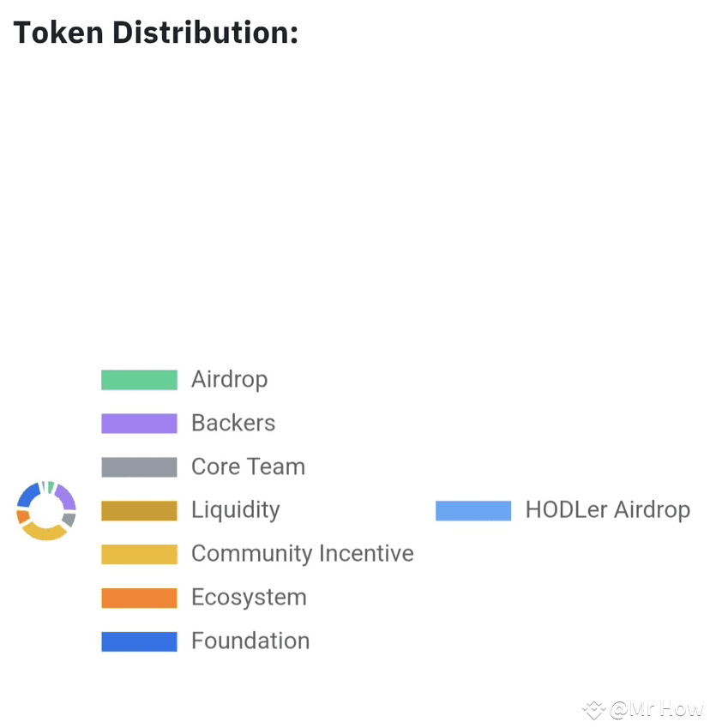This screenshot has height=728, width=710.
Task: Click the HODLer Airdrop light blue swatch
Action: click(x=473, y=511)
